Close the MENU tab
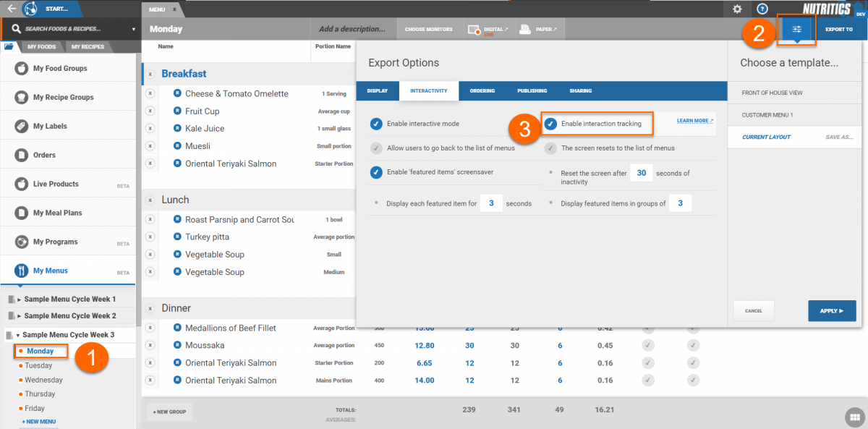Image resolution: width=868 pixels, height=429 pixels. pos(174,9)
